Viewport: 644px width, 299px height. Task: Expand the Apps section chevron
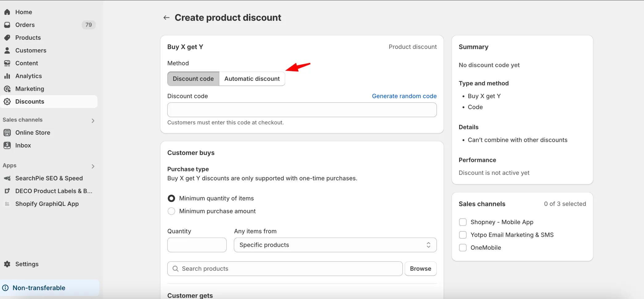(93, 166)
